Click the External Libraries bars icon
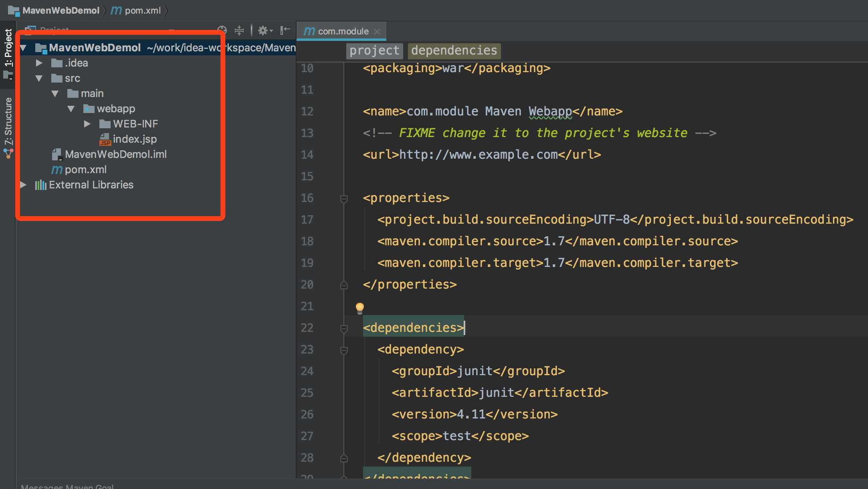868x489 pixels. click(40, 185)
